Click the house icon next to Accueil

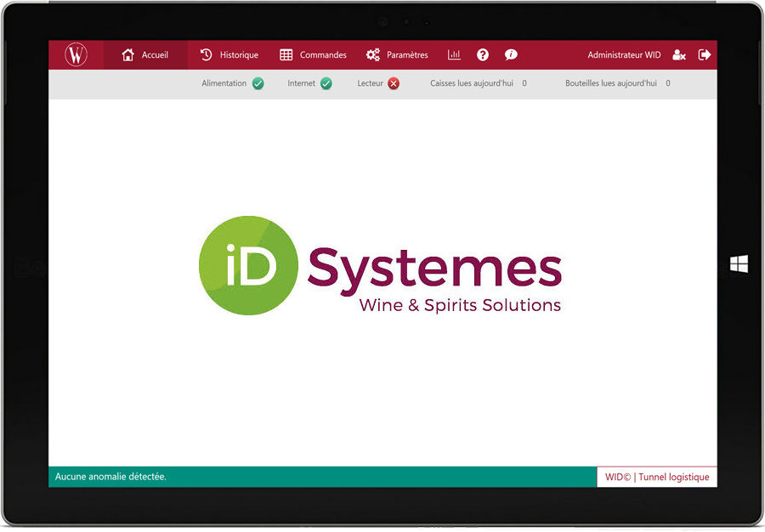pyautogui.click(x=127, y=54)
